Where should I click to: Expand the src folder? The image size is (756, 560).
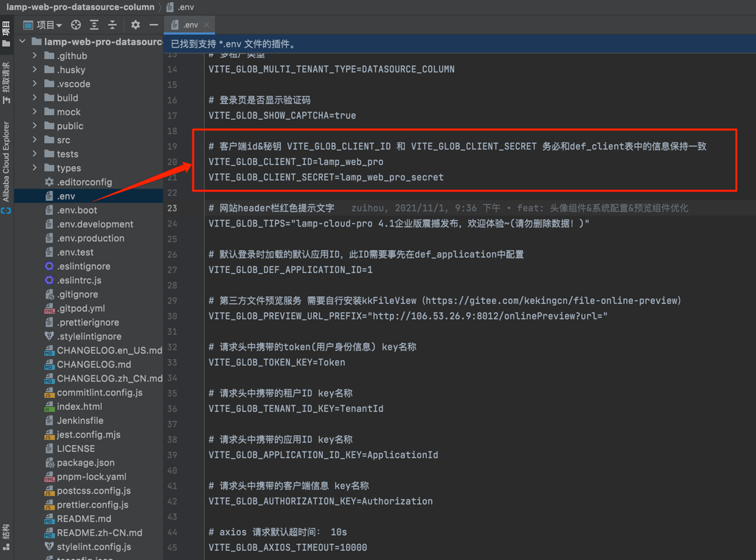click(x=35, y=140)
